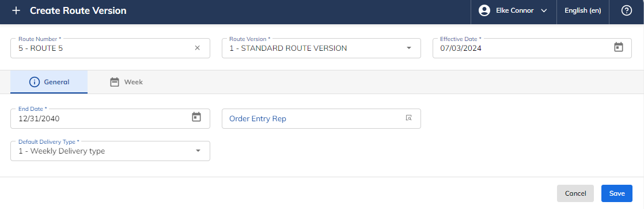This screenshot has height=209, width=644.
Task: Open the End Date calendar picker icon
Action: (197, 117)
